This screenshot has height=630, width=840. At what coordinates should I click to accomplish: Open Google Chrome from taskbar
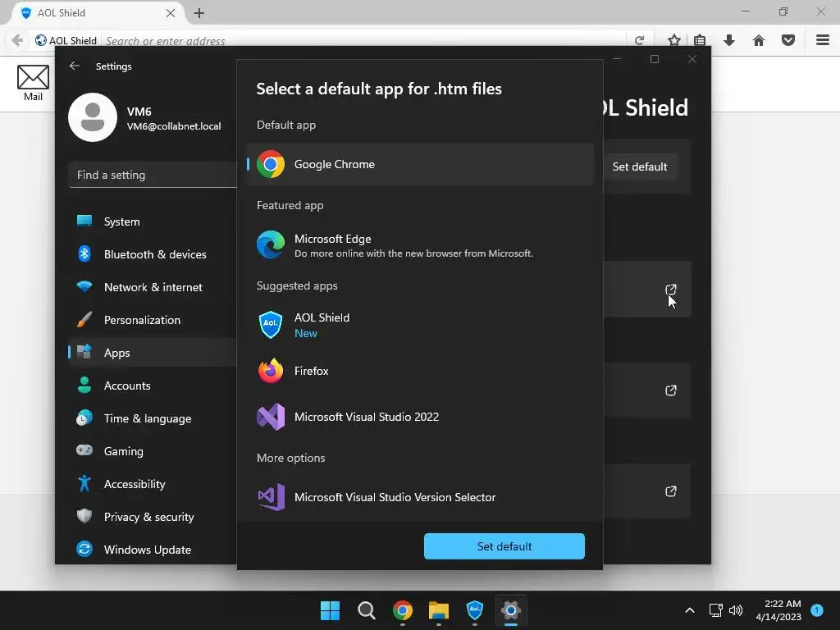coord(403,610)
